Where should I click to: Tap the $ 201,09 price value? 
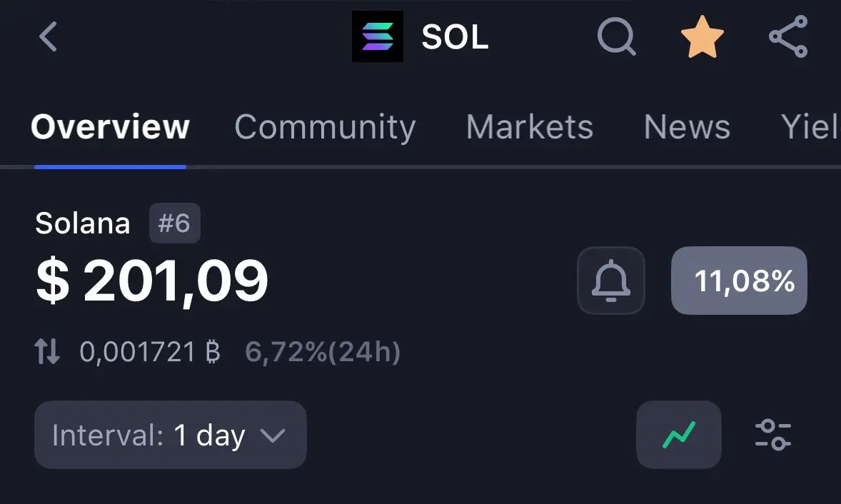point(152,281)
